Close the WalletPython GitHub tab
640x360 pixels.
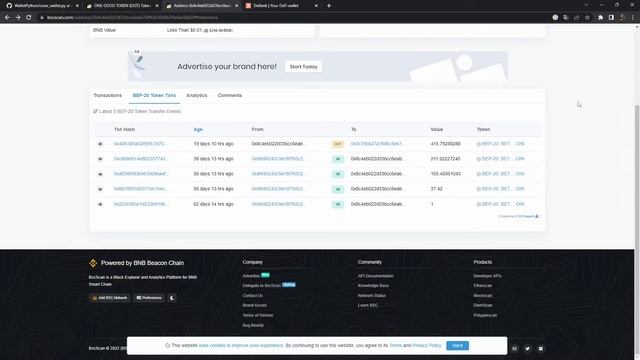pos(77,6)
